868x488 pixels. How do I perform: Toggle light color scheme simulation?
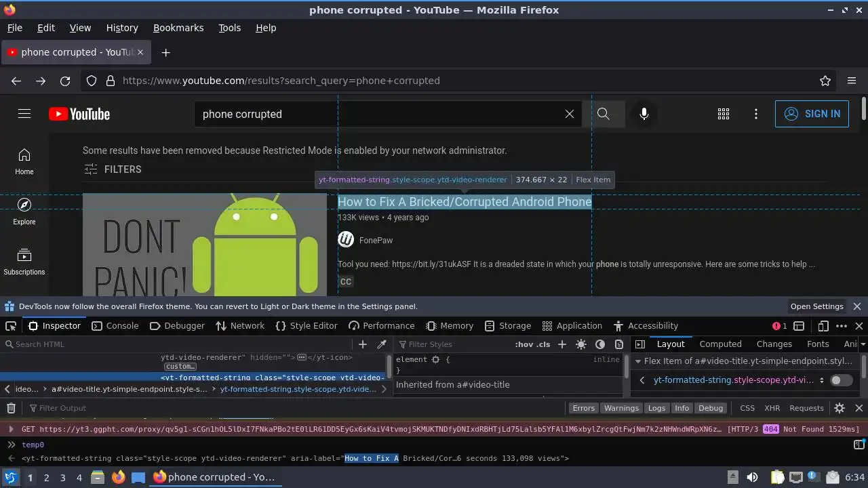[581, 344]
